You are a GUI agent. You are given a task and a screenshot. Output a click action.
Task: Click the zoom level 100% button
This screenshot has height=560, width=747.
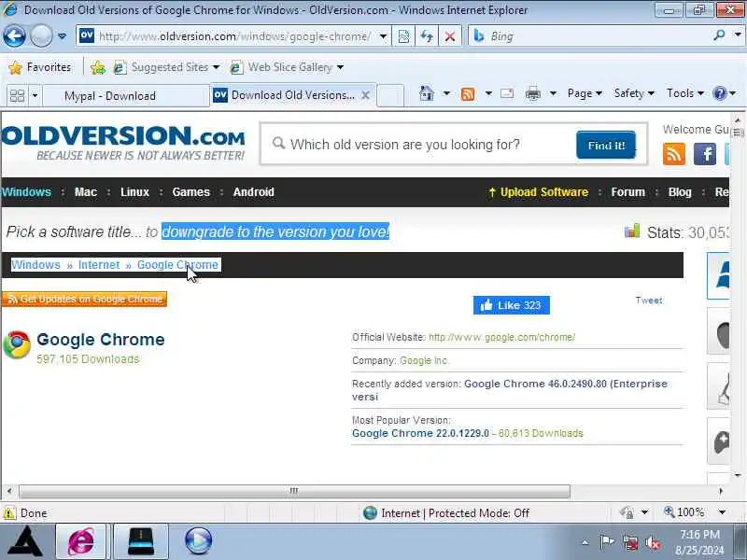(684, 512)
